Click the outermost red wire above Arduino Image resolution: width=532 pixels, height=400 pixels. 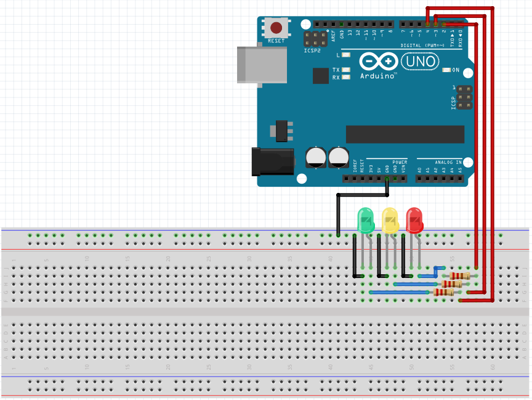(x=493, y=154)
